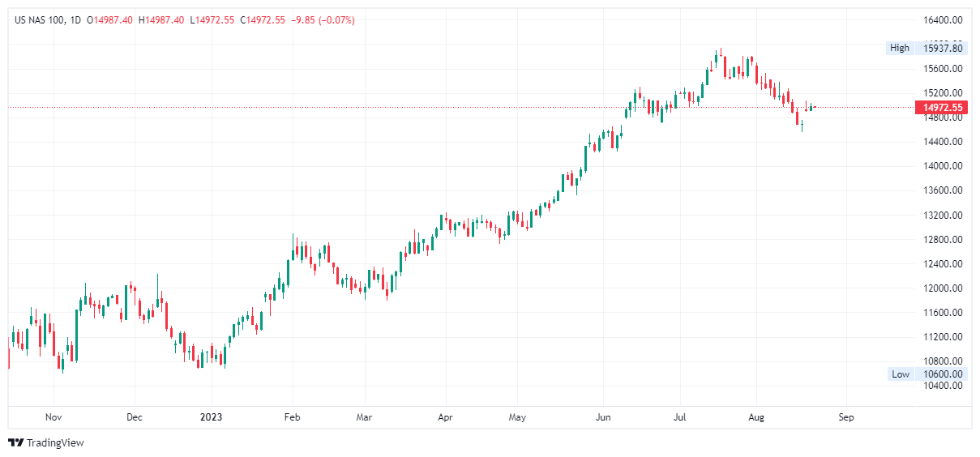This screenshot has width=980, height=457.
Task: Click the Low label tag
Action: (901, 374)
